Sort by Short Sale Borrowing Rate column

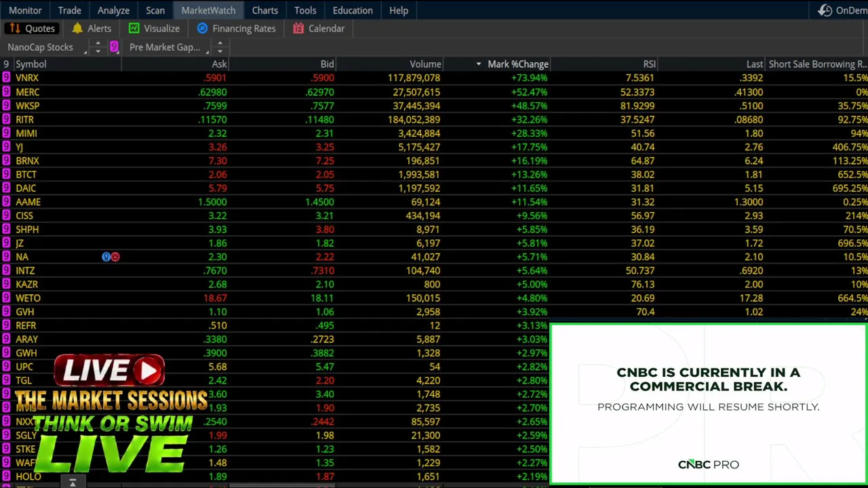[x=817, y=64]
